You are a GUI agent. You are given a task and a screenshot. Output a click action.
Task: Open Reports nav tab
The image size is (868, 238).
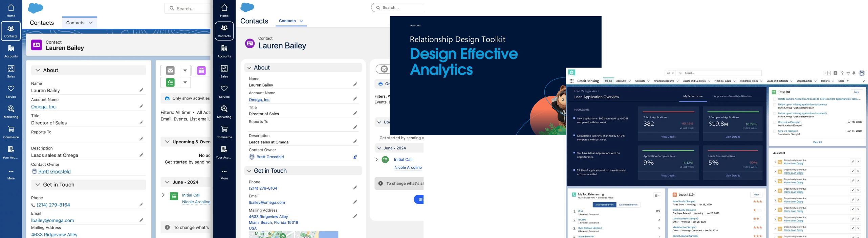click(825, 81)
